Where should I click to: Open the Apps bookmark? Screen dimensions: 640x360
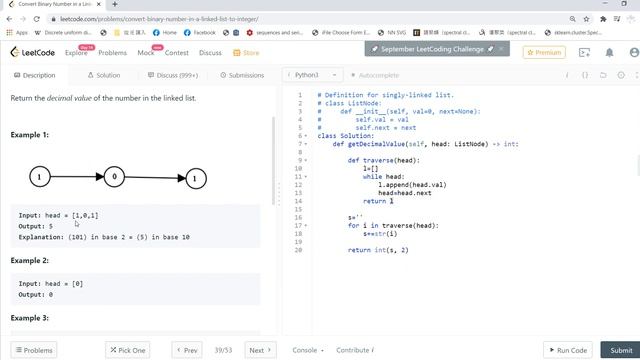(17, 32)
